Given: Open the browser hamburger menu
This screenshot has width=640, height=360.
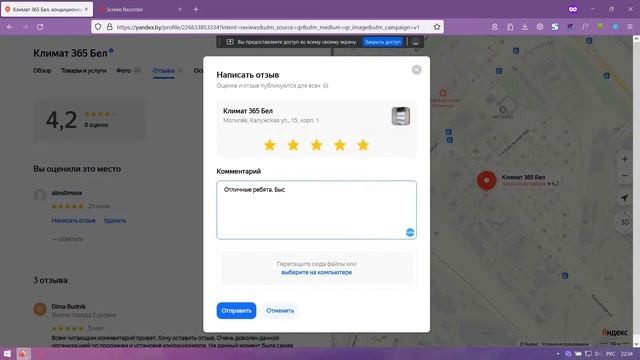Looking at the screenshot, I should coord(630,27).
